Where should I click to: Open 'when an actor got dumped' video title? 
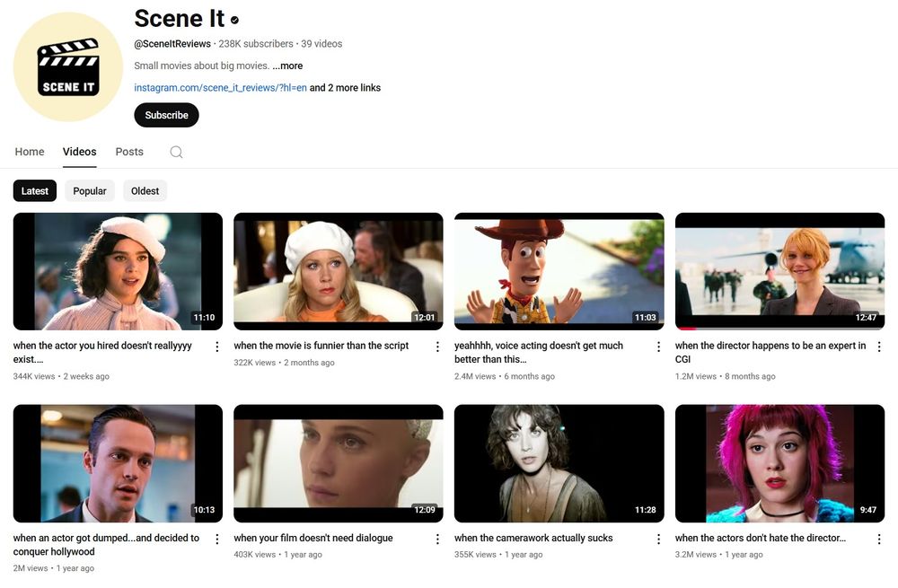(107, 545)
